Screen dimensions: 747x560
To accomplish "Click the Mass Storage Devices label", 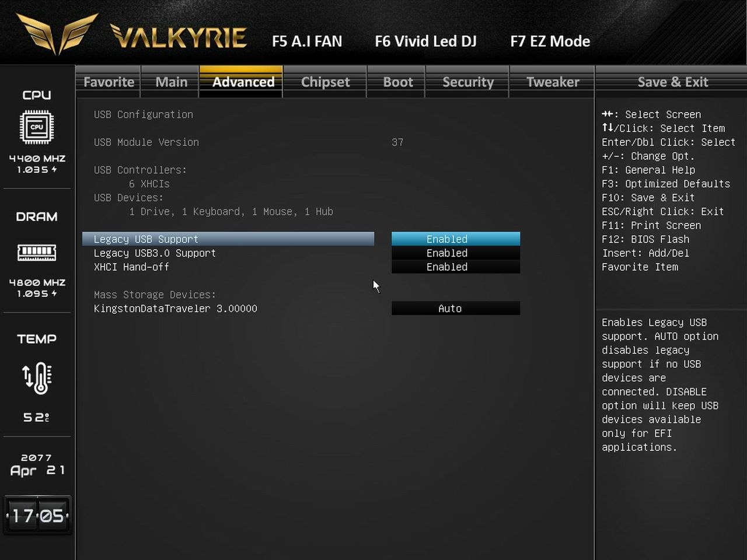I will 155,295.
